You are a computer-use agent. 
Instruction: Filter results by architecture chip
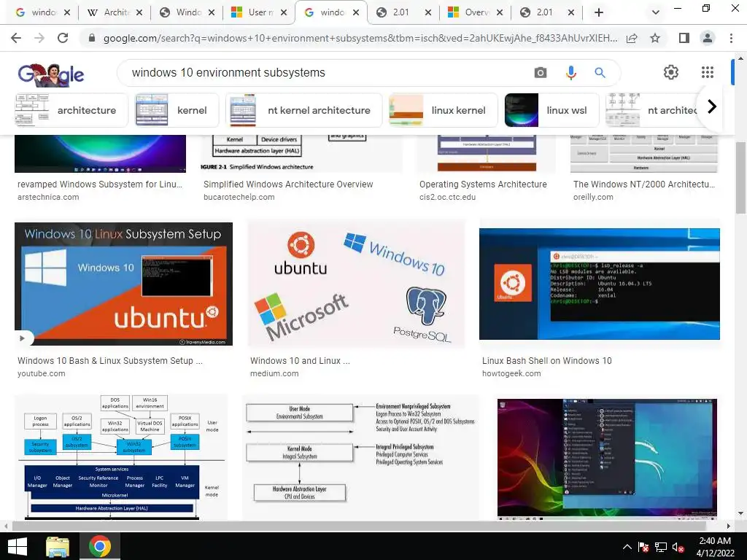(71, 110)
